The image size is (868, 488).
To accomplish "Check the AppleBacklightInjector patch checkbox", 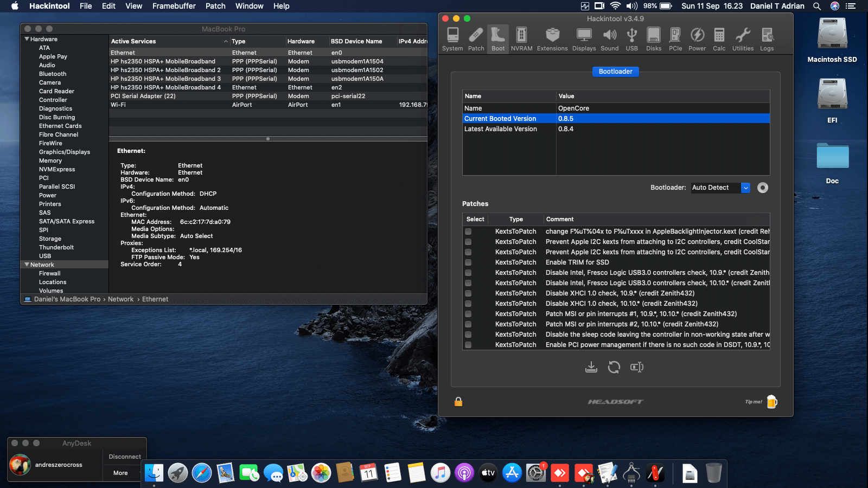I will point(468,232).
